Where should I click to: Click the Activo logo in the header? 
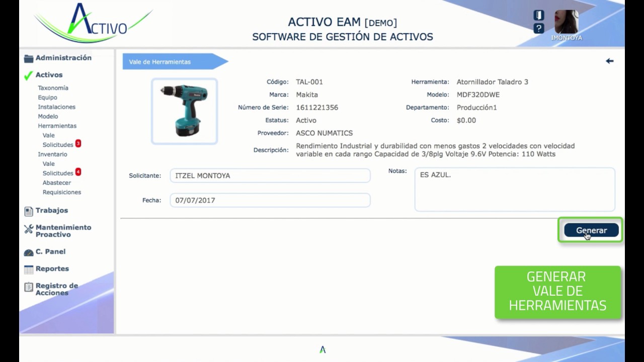(x=94, y=24)
